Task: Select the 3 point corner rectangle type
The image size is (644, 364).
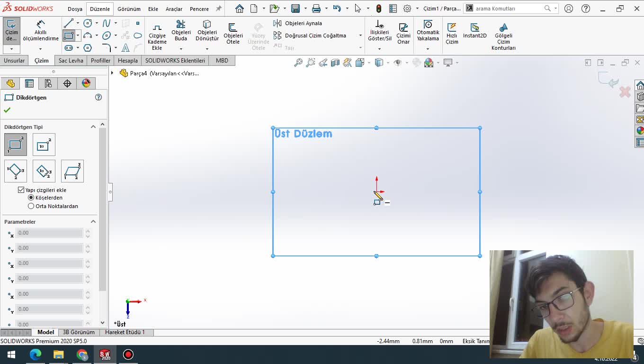Action: [16, 171]
